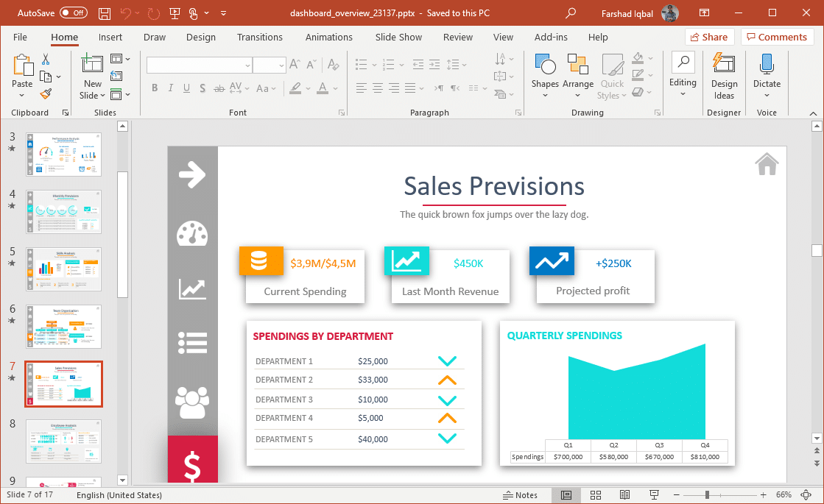Open Design Ideas from the ribbon
Image resolution: width=824 pixels, height=504 pixels.
[724, 76]
